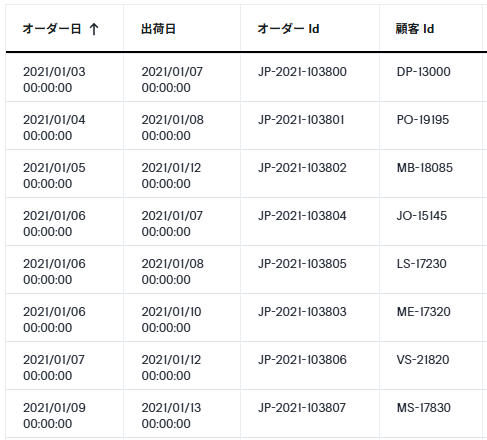Select order Id JP-2021-103804 cell

310,222
